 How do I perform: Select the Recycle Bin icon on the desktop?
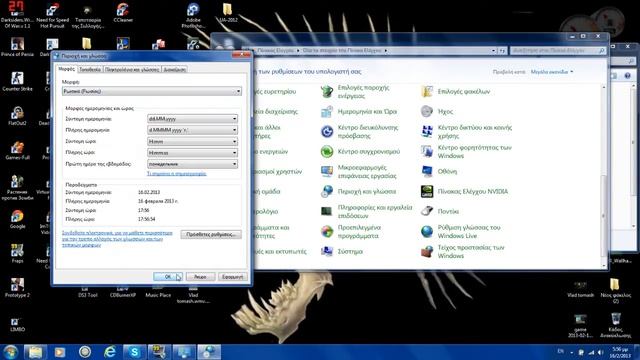click(x=616, y=325)
